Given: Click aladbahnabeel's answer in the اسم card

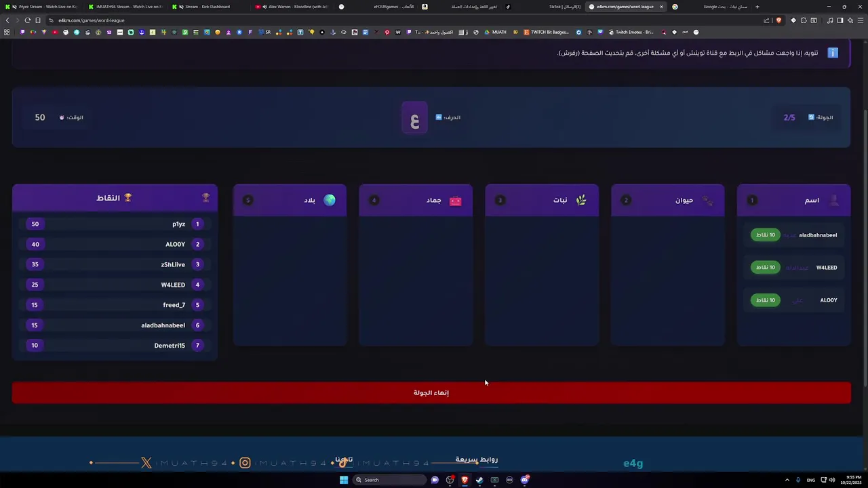Looking at the screenshot, I should tap(790, 235).
